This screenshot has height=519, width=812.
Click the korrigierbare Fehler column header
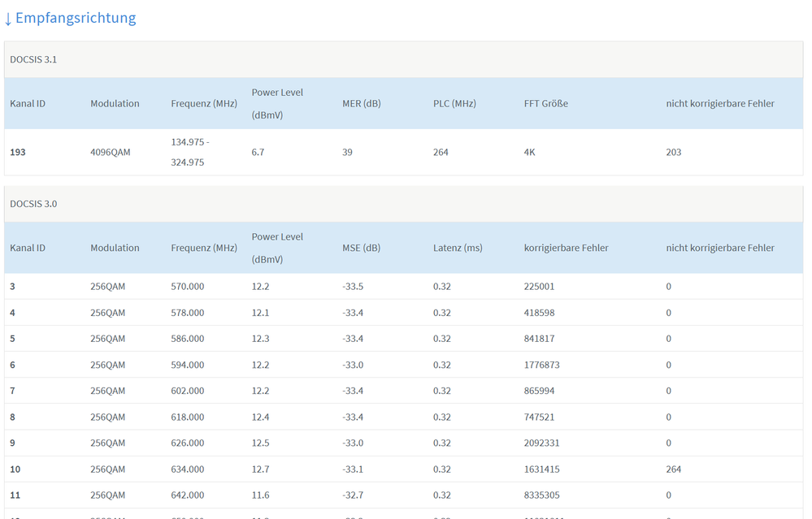(566, 248)
